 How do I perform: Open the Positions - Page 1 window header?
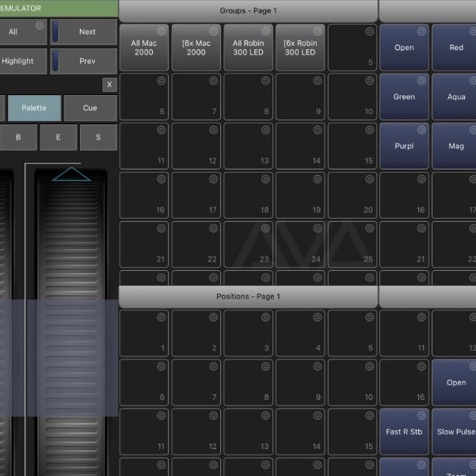(249, 296)
